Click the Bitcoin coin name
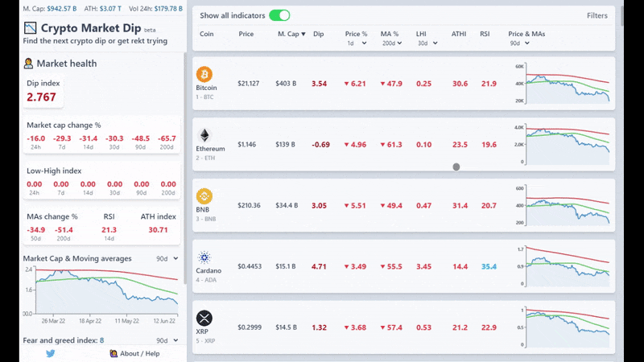Viewport: 644px width, 362px height. click(206, 88)
